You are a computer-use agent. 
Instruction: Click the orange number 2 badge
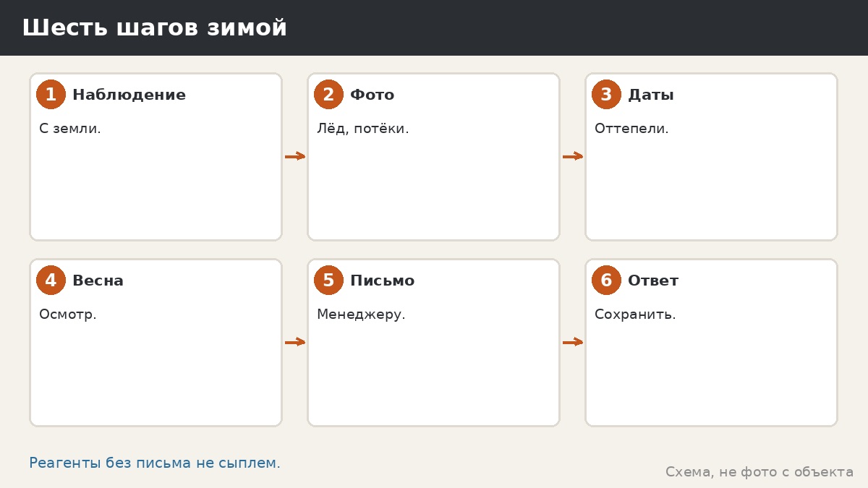(328, 95)
